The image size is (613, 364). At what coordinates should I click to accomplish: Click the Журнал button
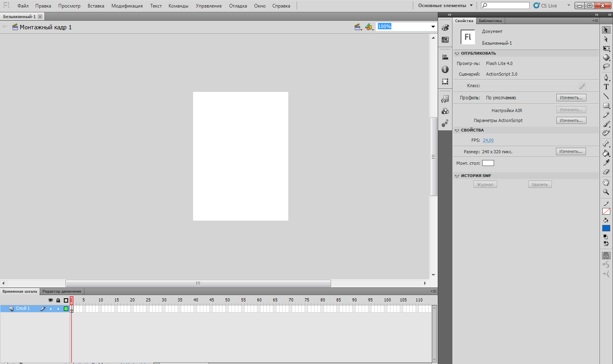click(485, 185)
